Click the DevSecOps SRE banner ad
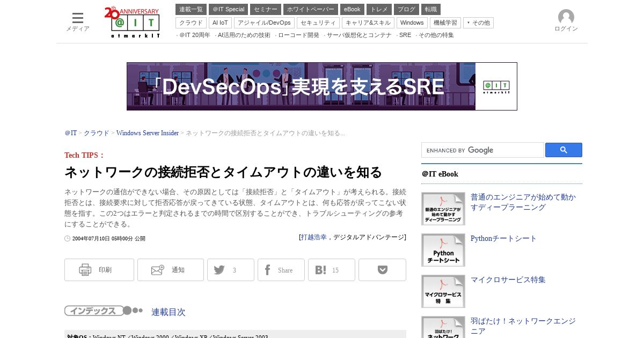The image size is (644, 338). pos(322,86)
